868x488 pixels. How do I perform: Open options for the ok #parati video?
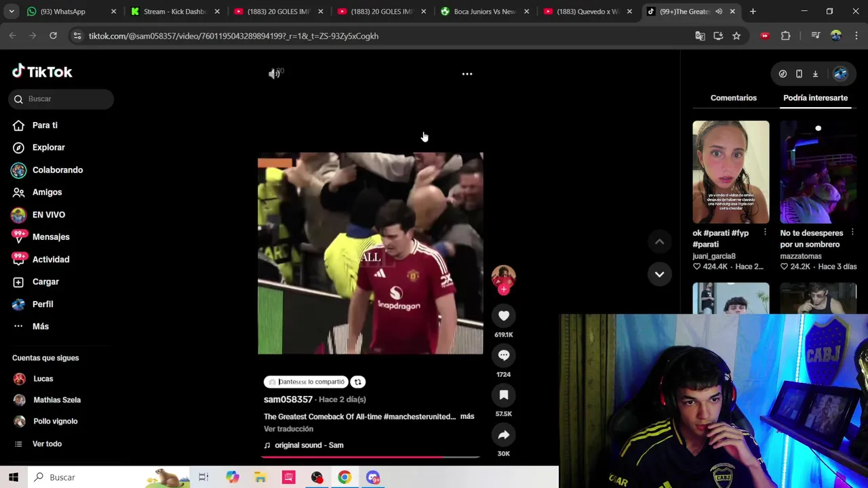coord(765,232)
